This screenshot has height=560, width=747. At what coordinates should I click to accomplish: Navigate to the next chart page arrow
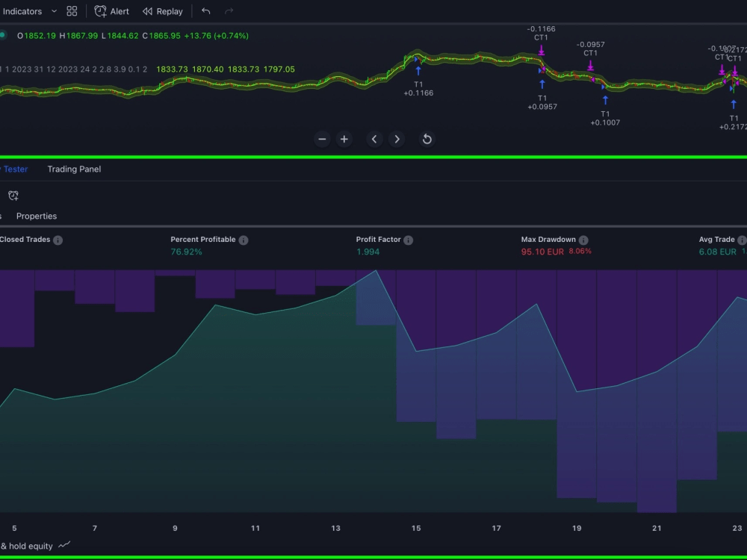point(397,139)
